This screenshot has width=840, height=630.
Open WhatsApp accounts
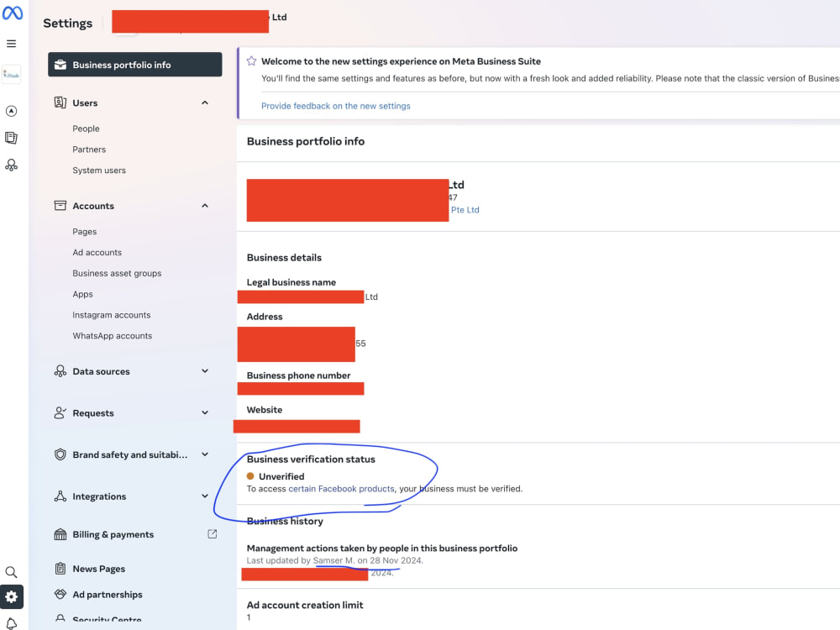coord(113,336)
